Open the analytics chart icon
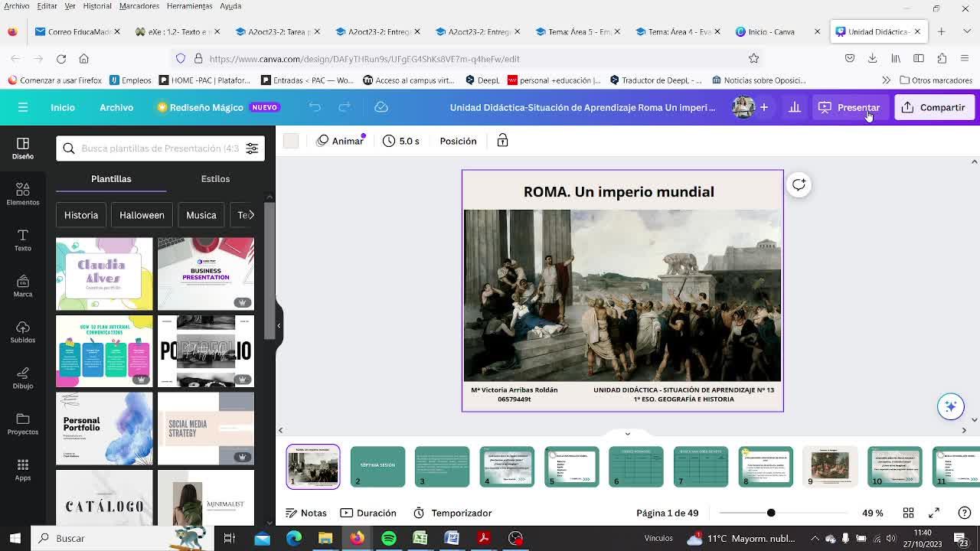 tap(795, 107)
